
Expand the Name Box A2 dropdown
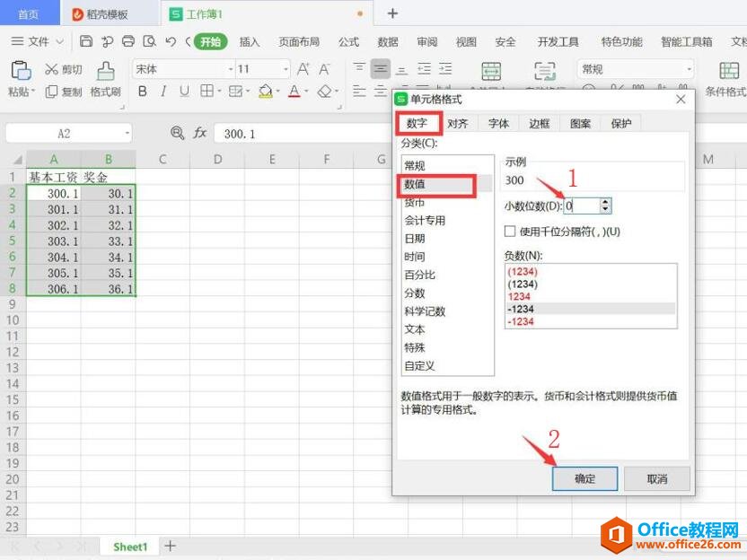click(x=127, y=134)
